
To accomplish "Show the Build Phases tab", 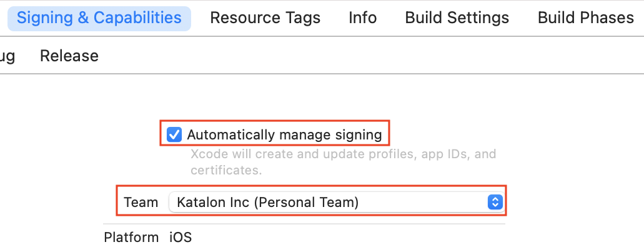I will 585,18.
